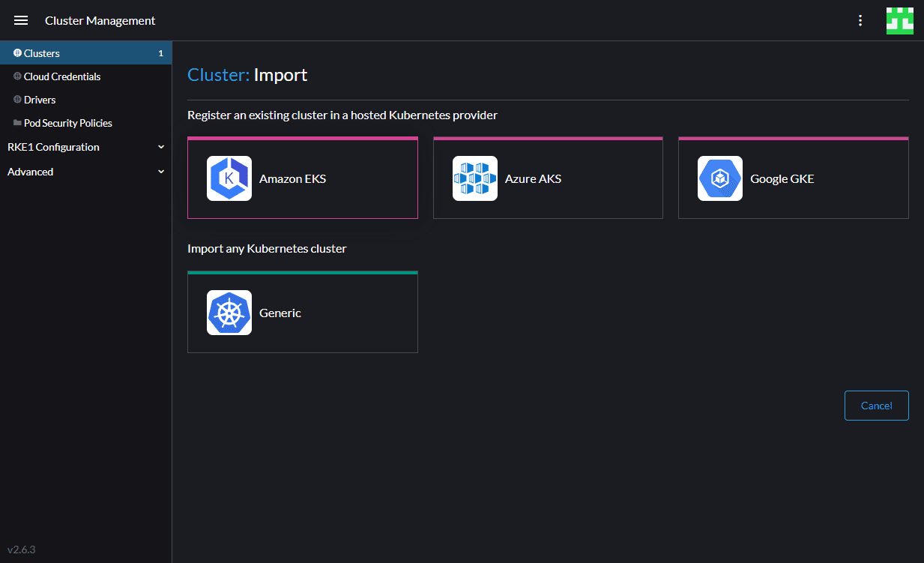Open Cloud Credentials page

62,76
